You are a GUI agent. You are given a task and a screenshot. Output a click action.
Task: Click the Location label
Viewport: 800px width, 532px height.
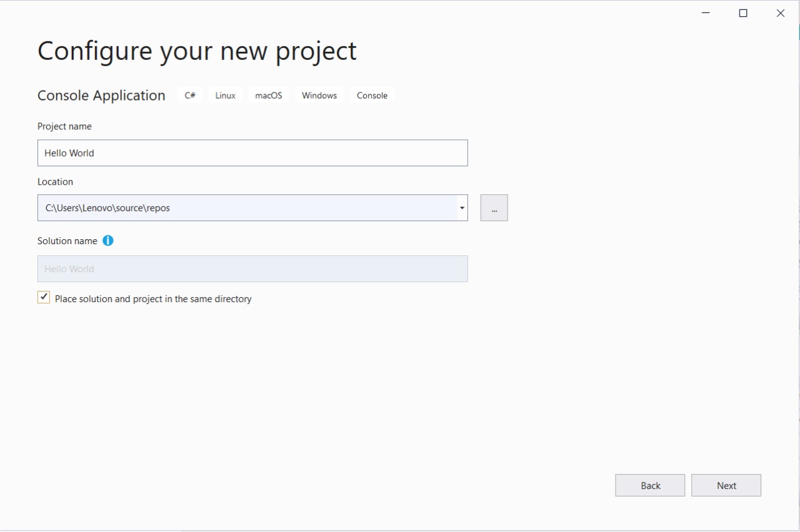(55, 182)
